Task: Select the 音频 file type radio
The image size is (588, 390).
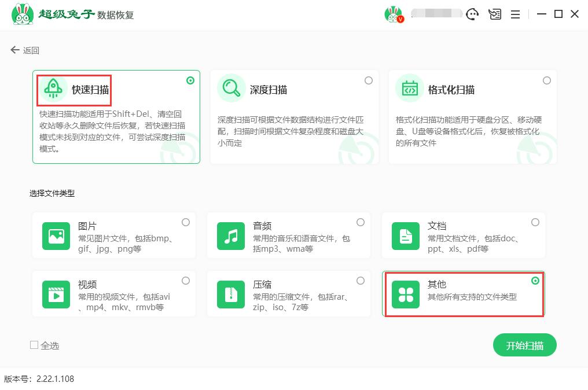Action: pos(361,222)
